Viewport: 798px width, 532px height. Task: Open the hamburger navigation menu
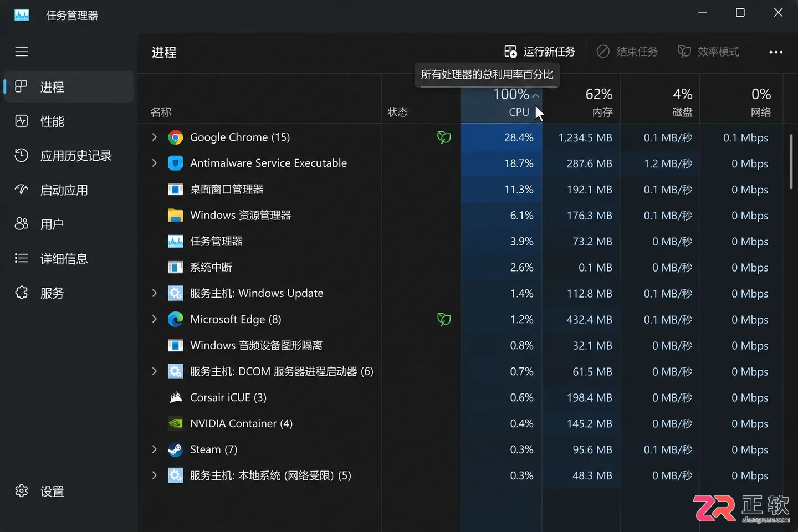(22, 52)
